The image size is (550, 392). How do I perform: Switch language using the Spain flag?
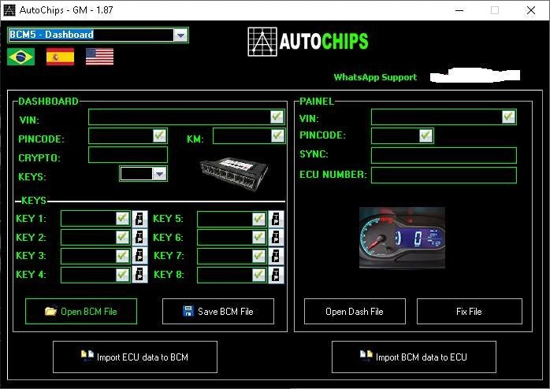pyautogui.click(x=60, y=57)
